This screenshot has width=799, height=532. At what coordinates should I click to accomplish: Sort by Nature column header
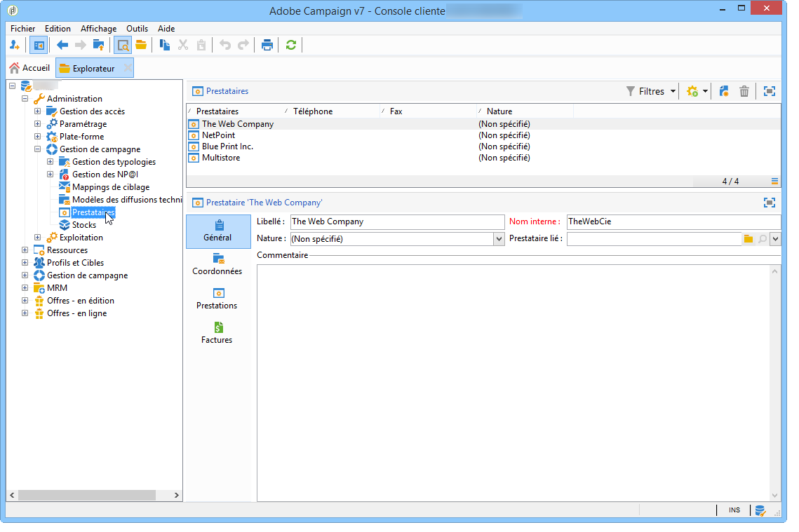[x=525, y=111]
